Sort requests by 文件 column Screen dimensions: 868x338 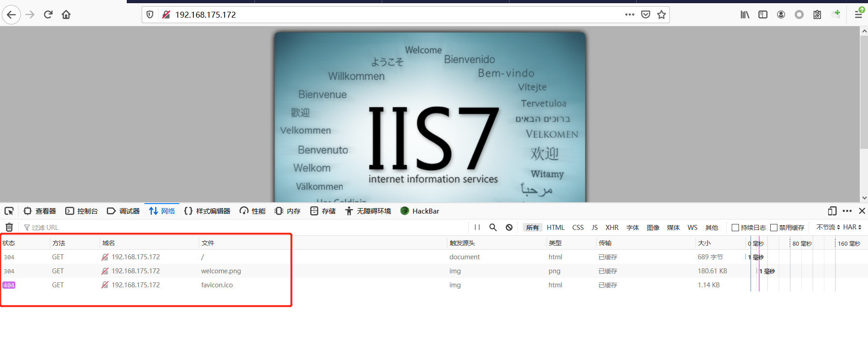click(323, 243)
